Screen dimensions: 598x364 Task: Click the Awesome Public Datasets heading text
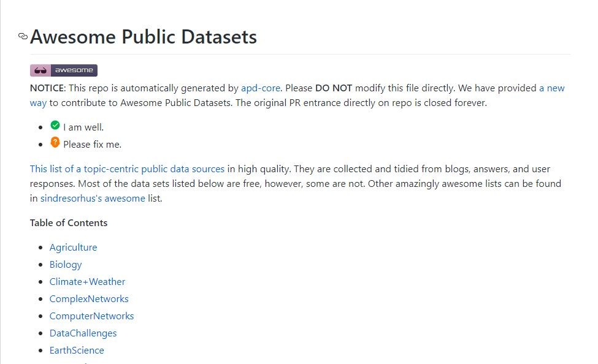coord(144,37)
